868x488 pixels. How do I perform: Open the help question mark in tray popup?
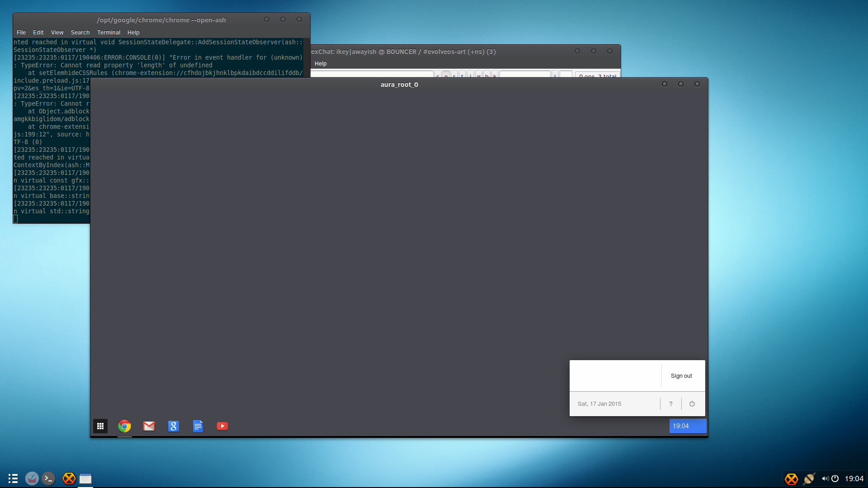click(x=671, y=404)
